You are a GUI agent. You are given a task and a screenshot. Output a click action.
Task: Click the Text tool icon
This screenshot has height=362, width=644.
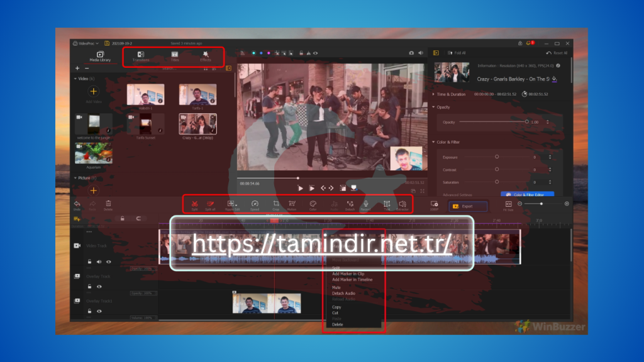[x=387, y=204]
